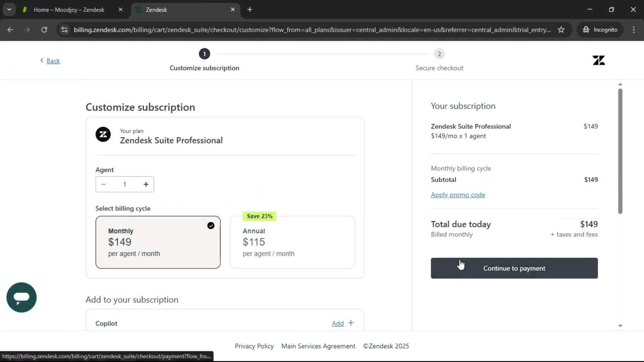The height and width of the screenshot is (362, 644).
Task: Close the Home – Moodjoy – Zendesk tab
Action: click(x=120, y=9)
